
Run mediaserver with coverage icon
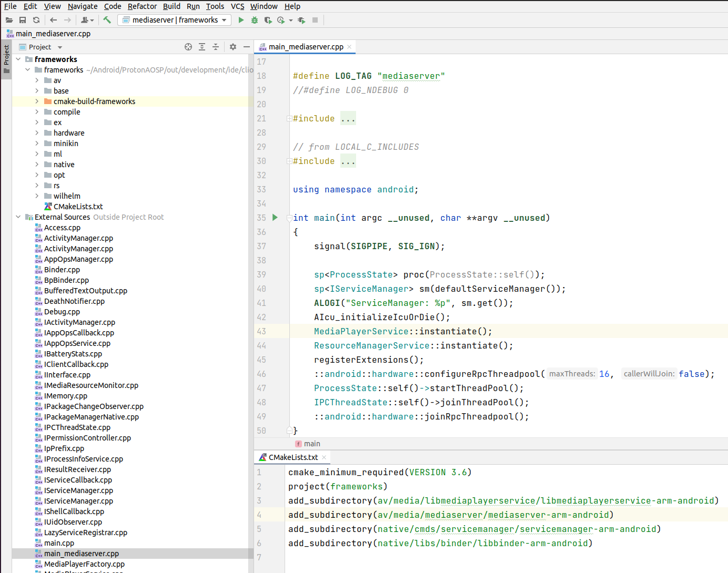[268, 20]
